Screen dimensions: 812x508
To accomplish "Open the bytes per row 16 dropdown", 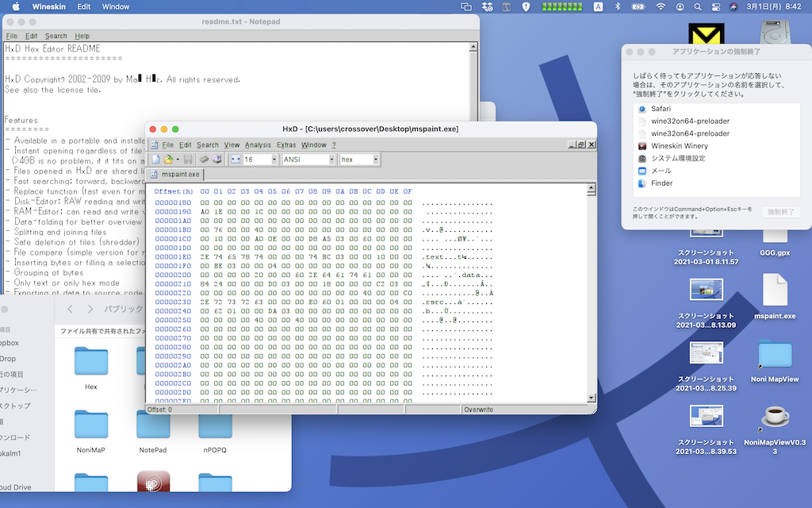I will click(274, 160).
